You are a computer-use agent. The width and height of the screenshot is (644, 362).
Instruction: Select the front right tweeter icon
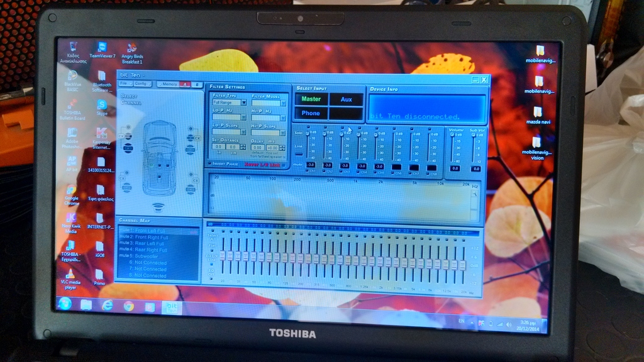point(190,129)
